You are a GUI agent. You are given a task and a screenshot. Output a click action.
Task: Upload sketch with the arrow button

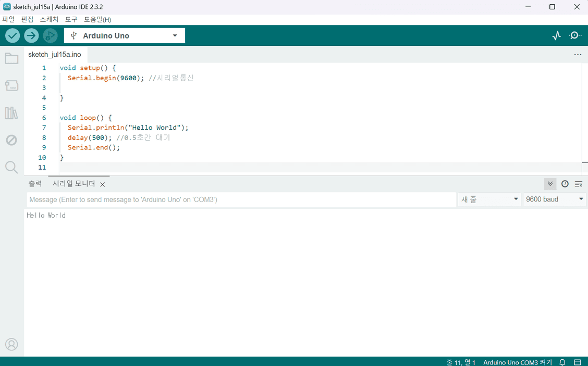coord(31,35)
